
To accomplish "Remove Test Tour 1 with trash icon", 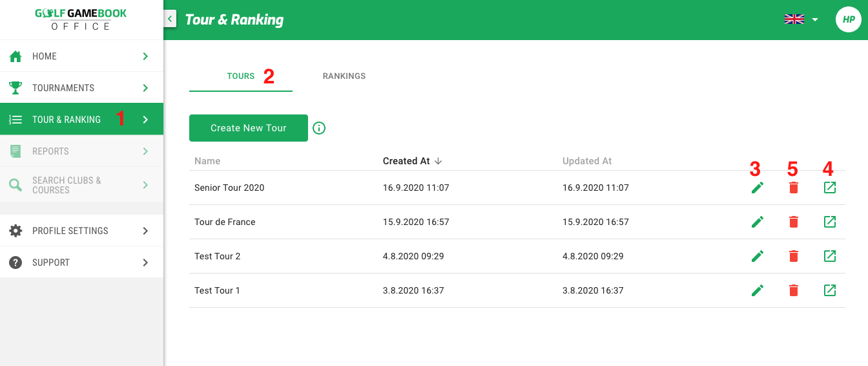I will pos(794,290).
